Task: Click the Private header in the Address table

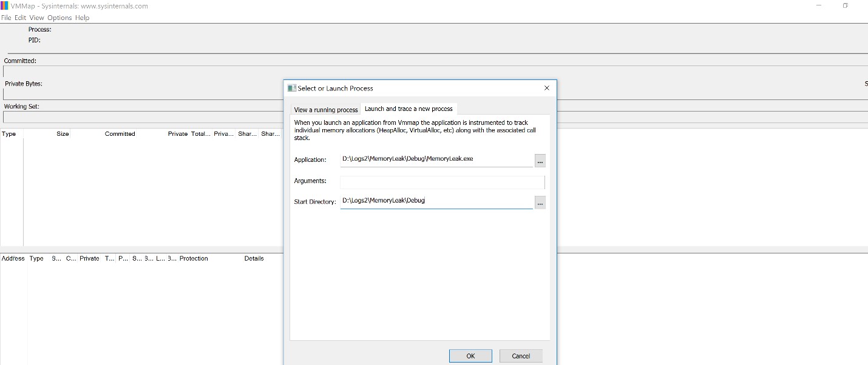Action: tap(89, 258)
